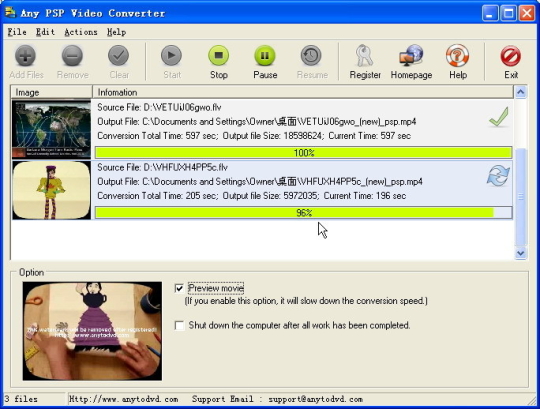Image resolution: width=540 pixels, height=409 pixels.
Task: Click the Infomation column header
Action: pos(303,92)
